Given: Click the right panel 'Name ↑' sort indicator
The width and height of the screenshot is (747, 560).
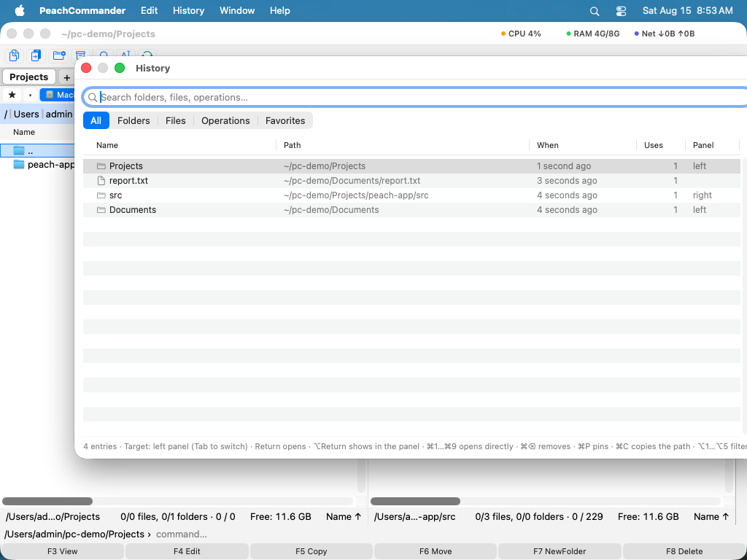Looking at the screenshot, I should pos(711,517).
